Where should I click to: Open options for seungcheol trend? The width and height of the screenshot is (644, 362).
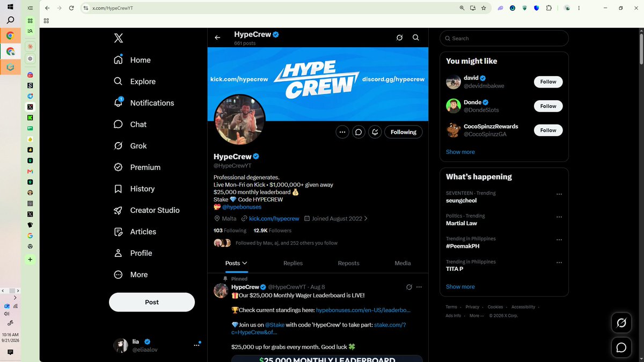(x=559, y=194)
